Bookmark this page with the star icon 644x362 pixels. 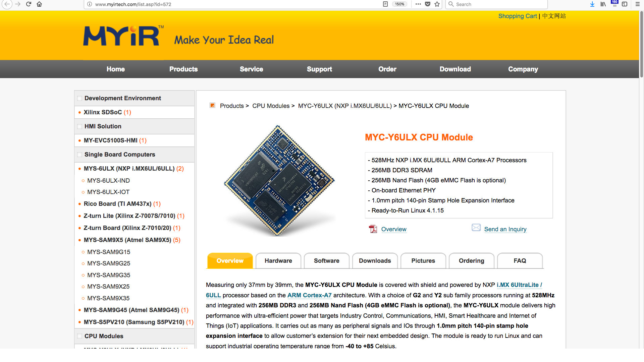point(437,4)
